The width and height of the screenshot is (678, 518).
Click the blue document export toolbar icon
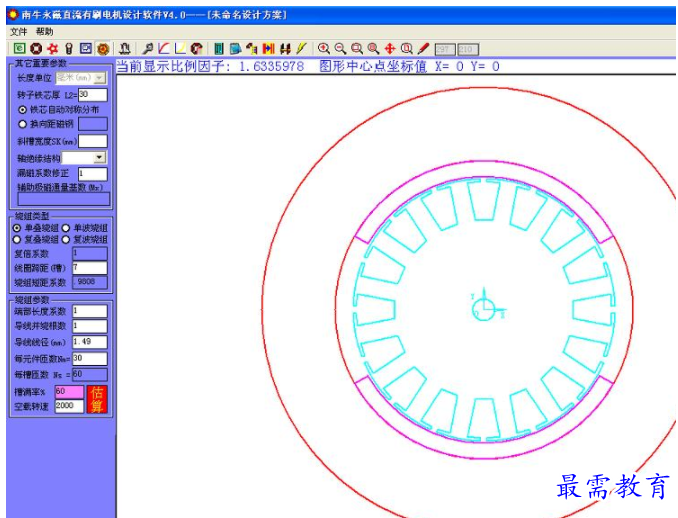[235, 48]
